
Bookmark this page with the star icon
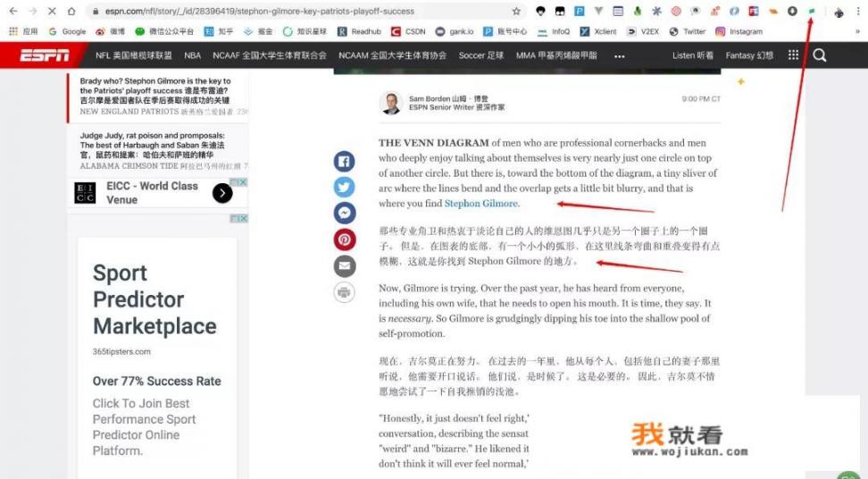click(516, 11)
